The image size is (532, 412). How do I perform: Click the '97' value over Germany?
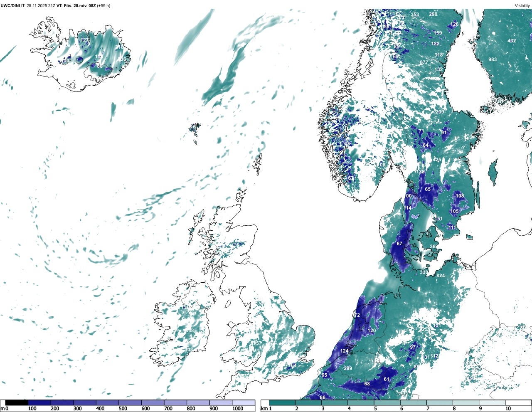tap(413, 347)
